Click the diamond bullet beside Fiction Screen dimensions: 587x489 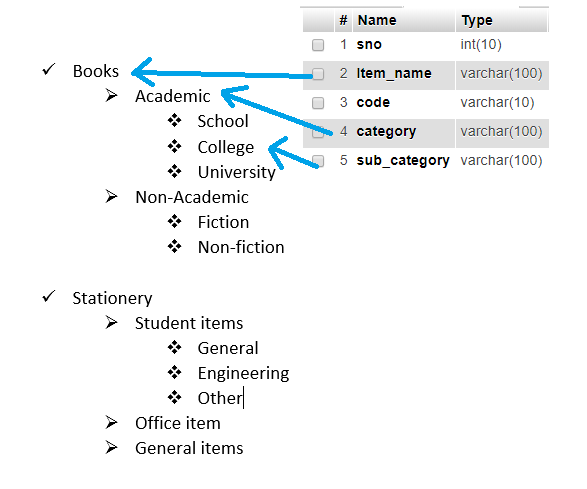(x=174, y=221)
